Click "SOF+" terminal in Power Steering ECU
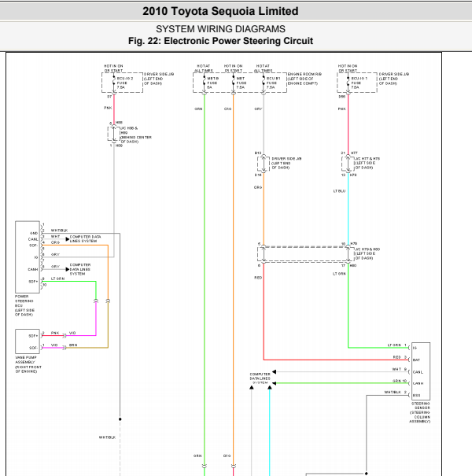The height and width of the screenshot is (476, 472). coord(33,282)
